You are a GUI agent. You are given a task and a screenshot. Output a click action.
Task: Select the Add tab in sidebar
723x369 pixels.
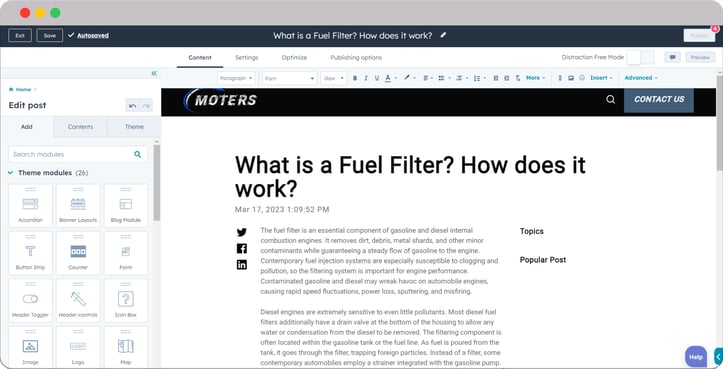pos(27,127)
